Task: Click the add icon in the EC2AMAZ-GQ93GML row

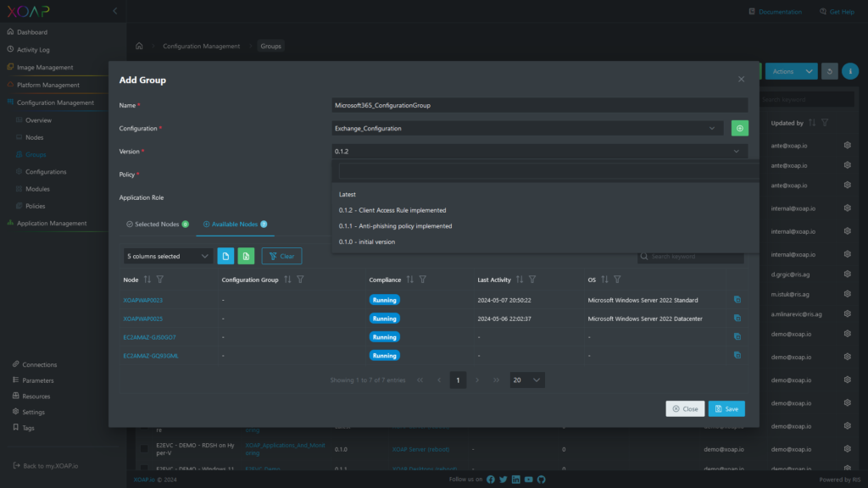Action: (737, 355)
